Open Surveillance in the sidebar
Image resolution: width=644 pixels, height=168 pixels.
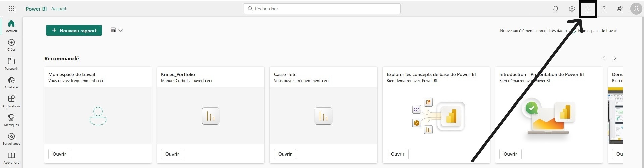[11, 139]
